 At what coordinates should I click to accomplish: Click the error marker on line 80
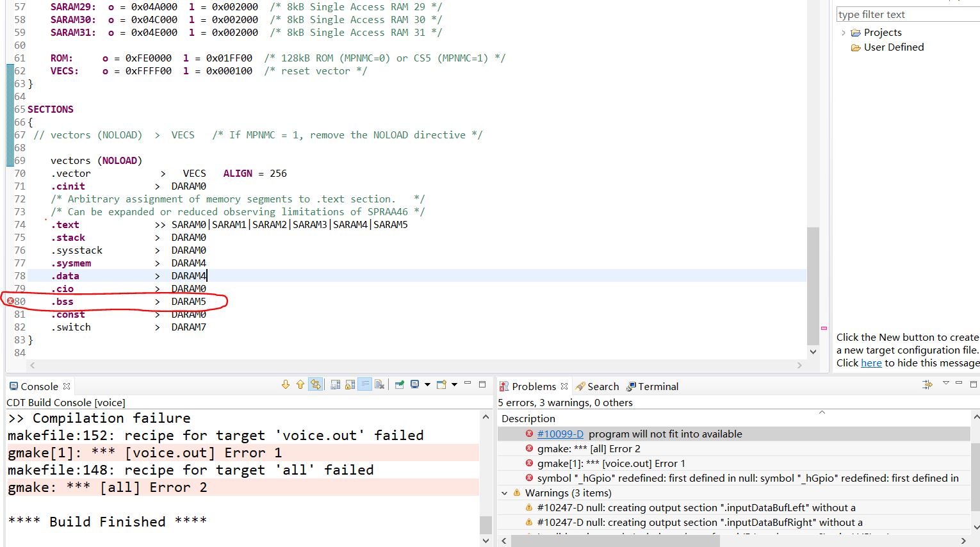[x=10, y=301]
